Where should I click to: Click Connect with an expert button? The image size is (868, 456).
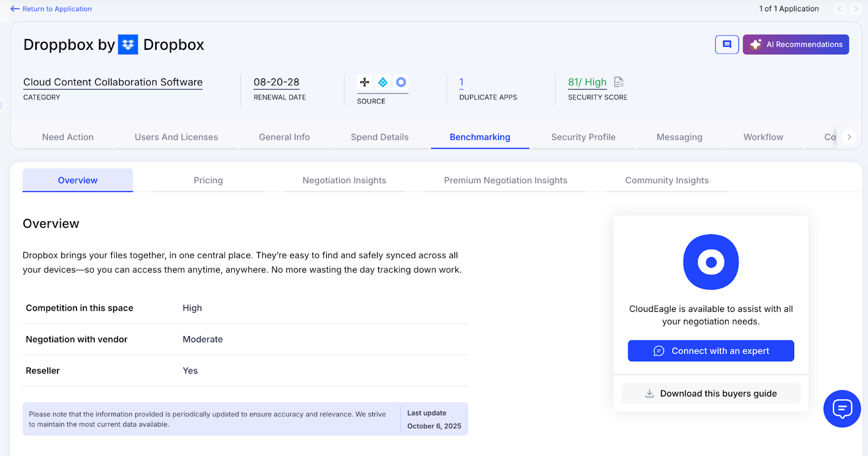pos(711,351)
